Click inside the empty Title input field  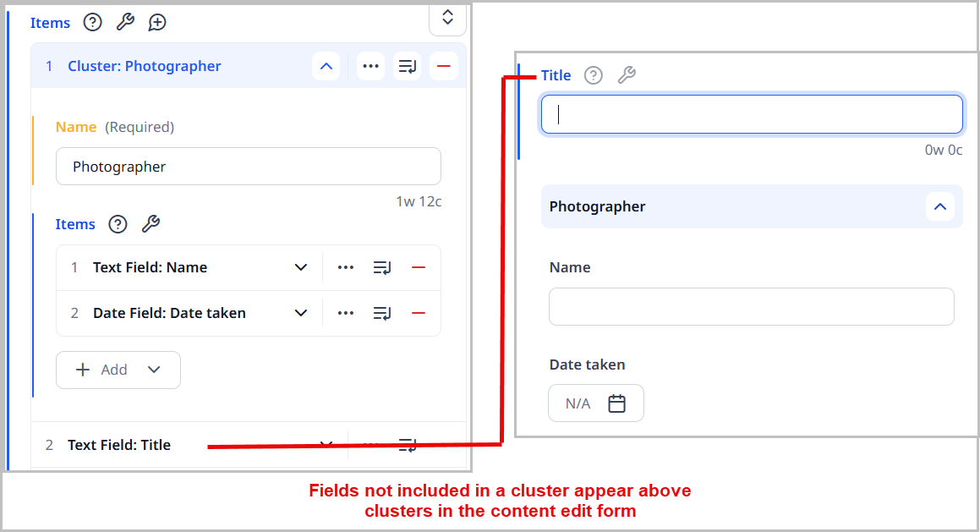(x=751, y=114)
